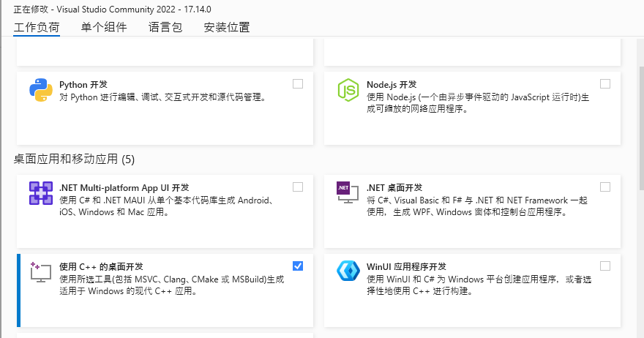Check the WinUI 应用程序开发 checkbox
Image resolution: width=644 pixels, height=338 pixels.
[x=605, y=266]
